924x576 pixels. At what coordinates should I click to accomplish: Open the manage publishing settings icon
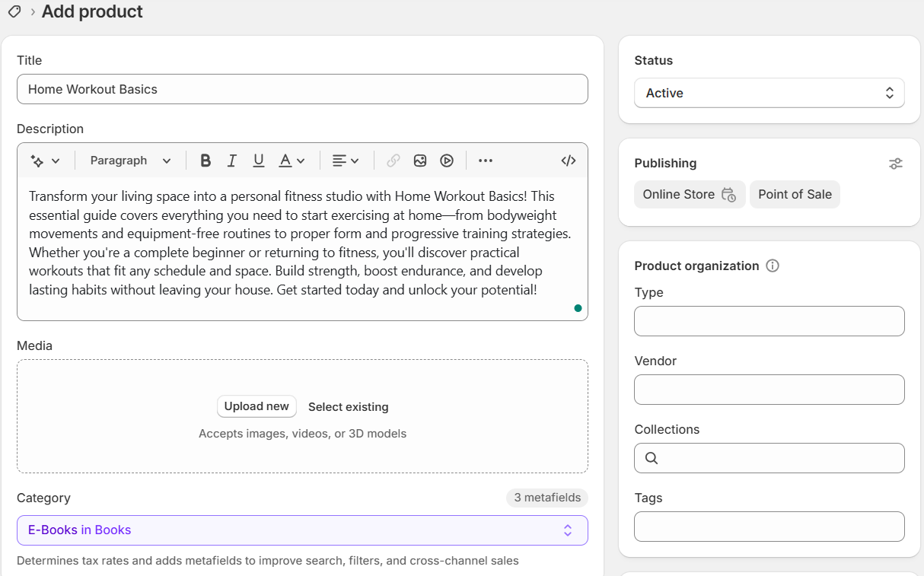(896, 164)
